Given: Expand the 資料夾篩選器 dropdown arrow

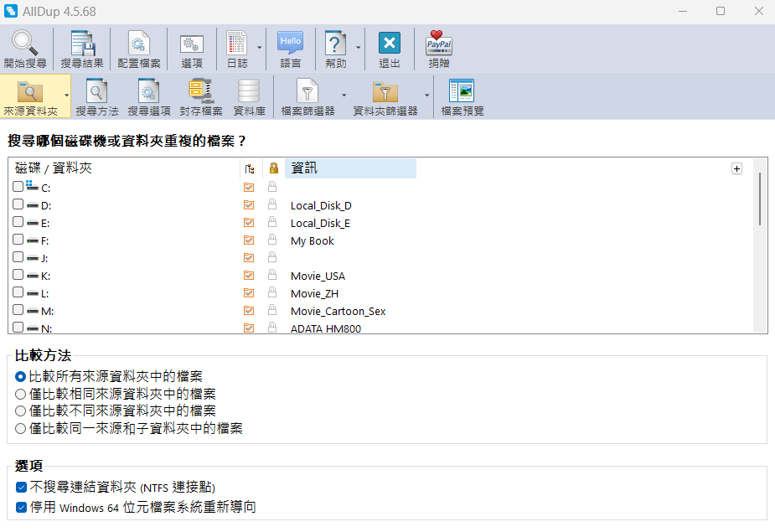Looking at the screenshot, I should pos(427,96).
